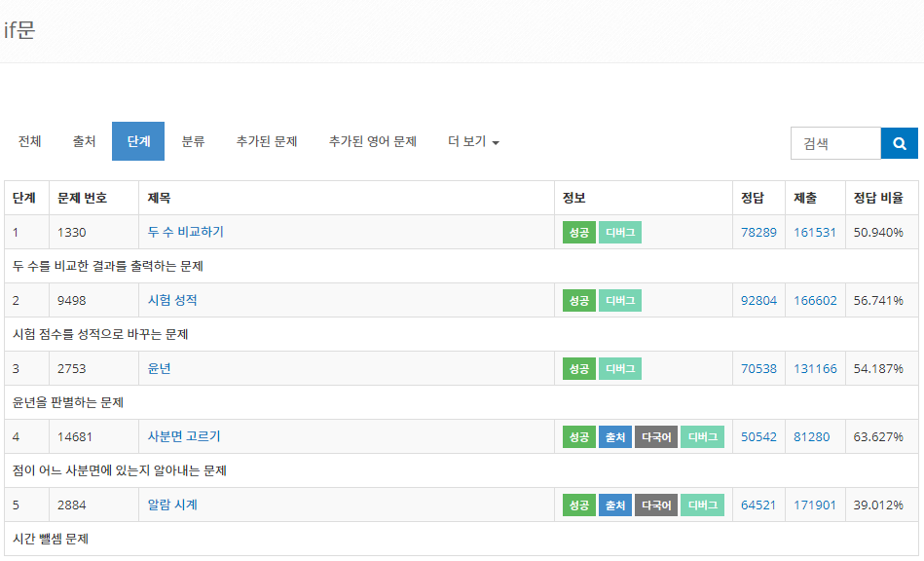Select problem number 2884 cell

click(93, 505)
